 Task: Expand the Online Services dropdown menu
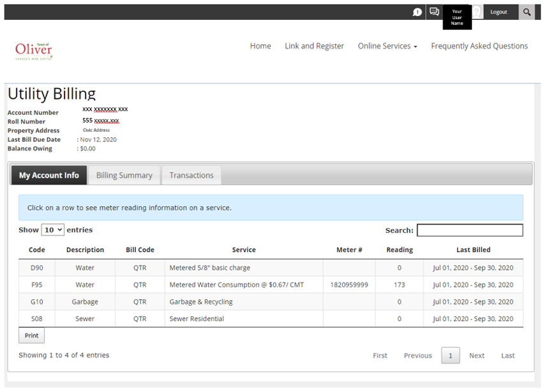coord(387,46)
